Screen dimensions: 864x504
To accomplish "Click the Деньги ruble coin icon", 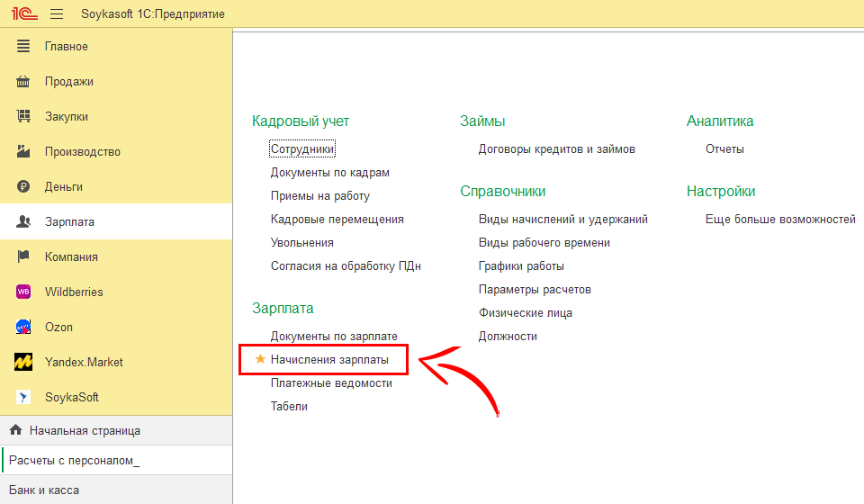I will [23, 186].
